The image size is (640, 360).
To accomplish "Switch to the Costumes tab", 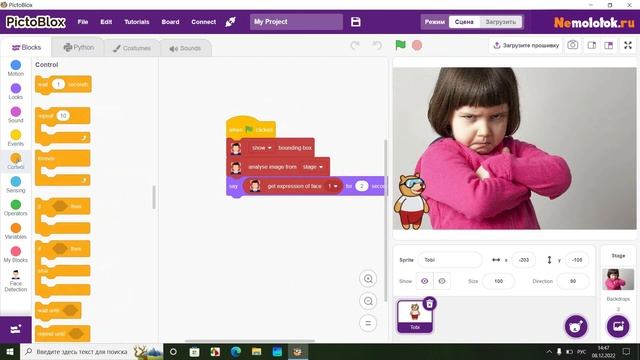I will point(132,48).
